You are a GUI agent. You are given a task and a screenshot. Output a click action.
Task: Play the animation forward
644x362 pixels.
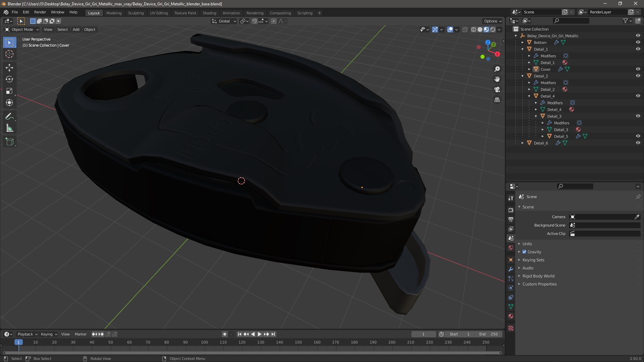pyautogui.click(x=260, y=334)
